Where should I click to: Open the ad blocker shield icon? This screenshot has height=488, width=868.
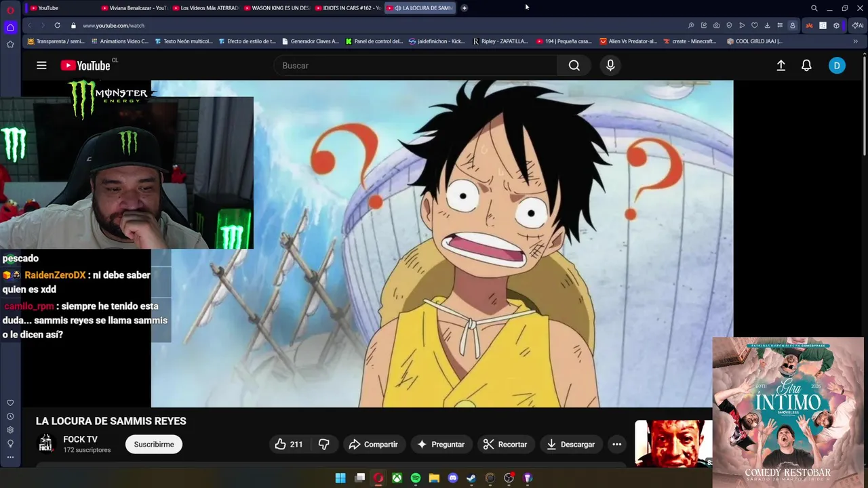[729, 25]
